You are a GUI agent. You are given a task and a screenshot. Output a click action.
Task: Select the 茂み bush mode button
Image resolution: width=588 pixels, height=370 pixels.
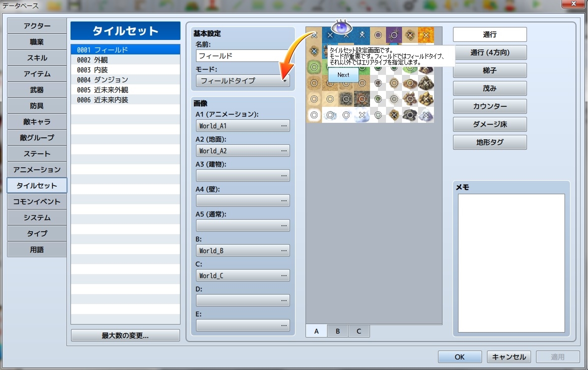tap(490, 88)
